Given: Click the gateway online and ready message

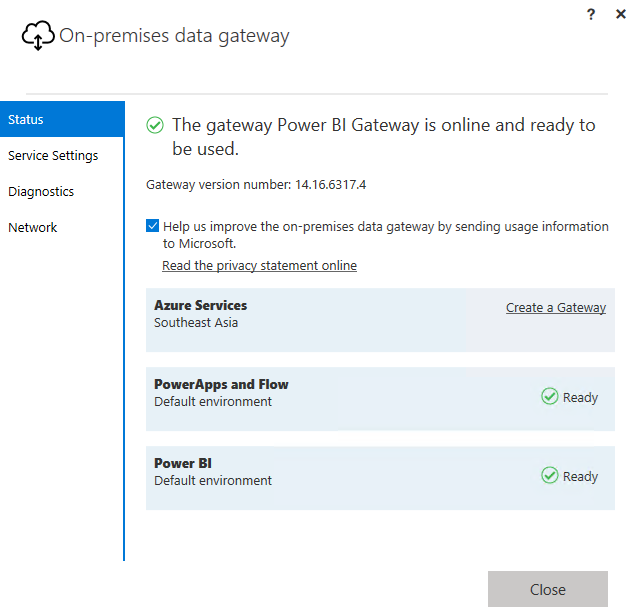Looking at the screenshot, I should [384, 137].
